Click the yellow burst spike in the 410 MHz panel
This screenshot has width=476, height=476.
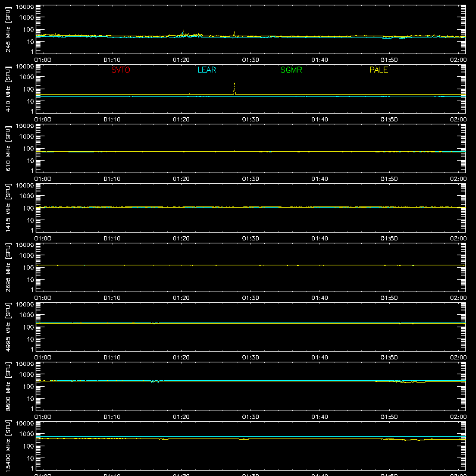tap(234, 88)
